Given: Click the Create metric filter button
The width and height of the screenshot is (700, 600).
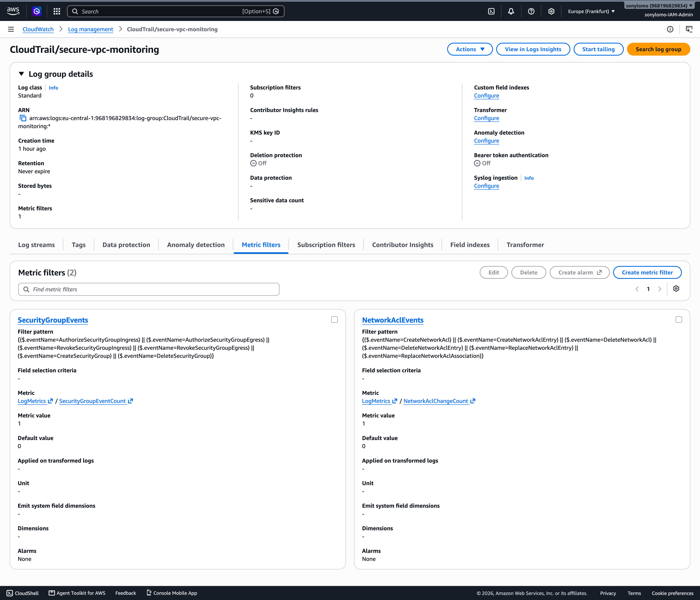Looking at the screenshot, I should coord(647,272).
